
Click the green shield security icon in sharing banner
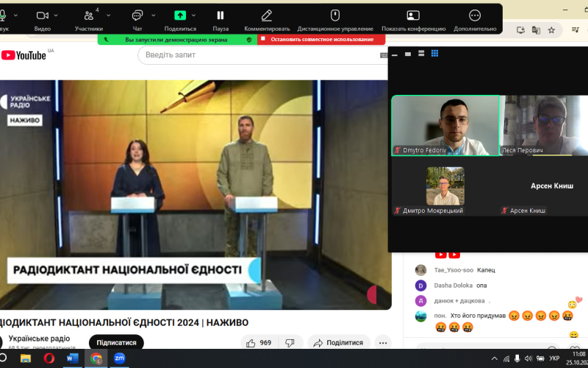tap(249, 40)
